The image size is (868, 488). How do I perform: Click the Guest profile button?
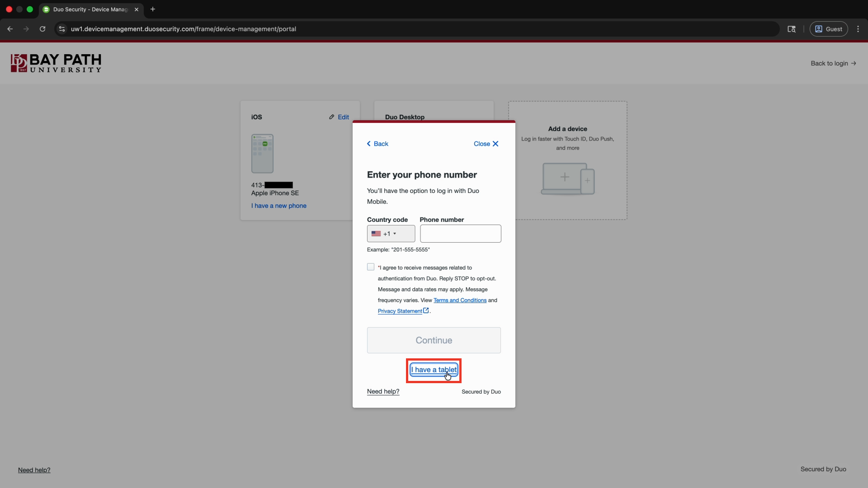pos(829,29)
